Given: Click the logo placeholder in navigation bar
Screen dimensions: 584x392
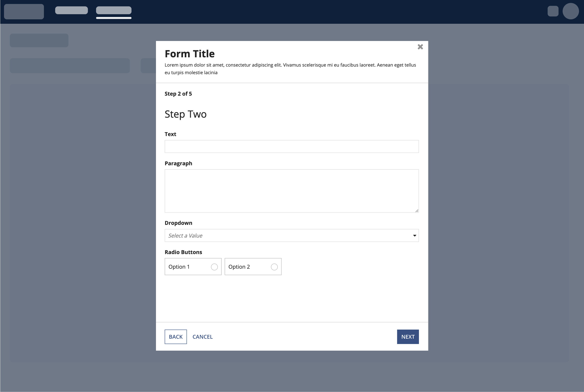Looking at the screenshot, I should 24,12.
